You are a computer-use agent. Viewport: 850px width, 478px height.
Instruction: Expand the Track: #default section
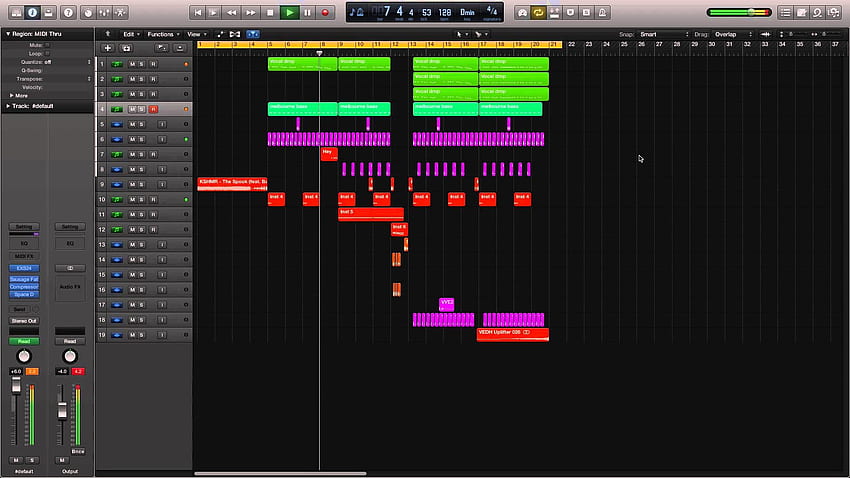click(x=8, y=106)
